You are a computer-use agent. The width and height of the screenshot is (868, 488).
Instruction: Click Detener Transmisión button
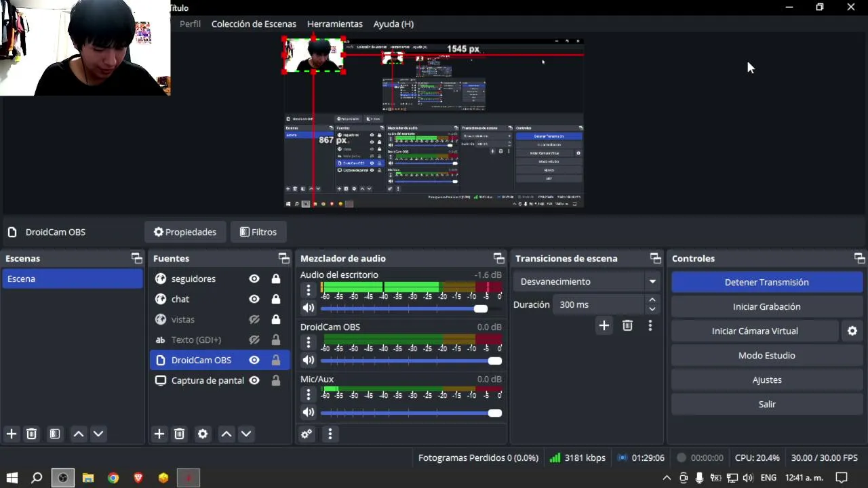click(767, 282)
